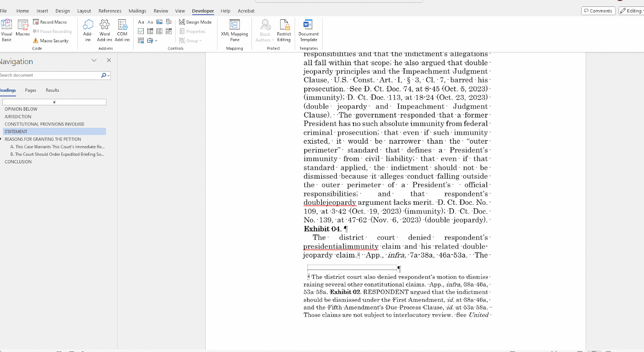This screenshot has height=352, width=644.
Task: Go to 'A. This Case Warrants' subheading
Action: click(57, 147)
